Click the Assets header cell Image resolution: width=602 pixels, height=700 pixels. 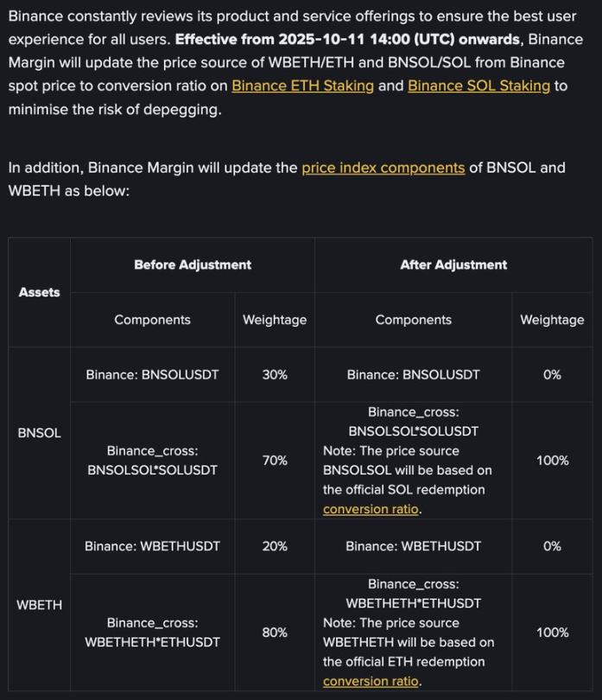[x=40, y=292]
